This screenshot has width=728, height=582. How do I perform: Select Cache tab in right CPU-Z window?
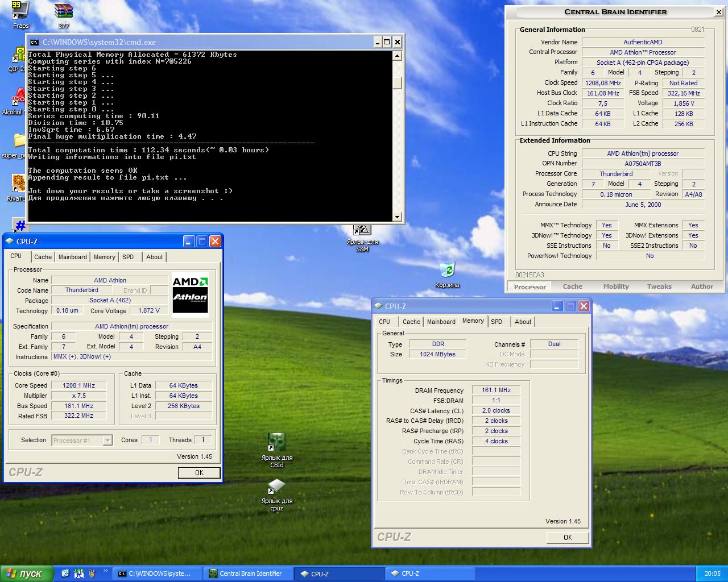[412, 322]
